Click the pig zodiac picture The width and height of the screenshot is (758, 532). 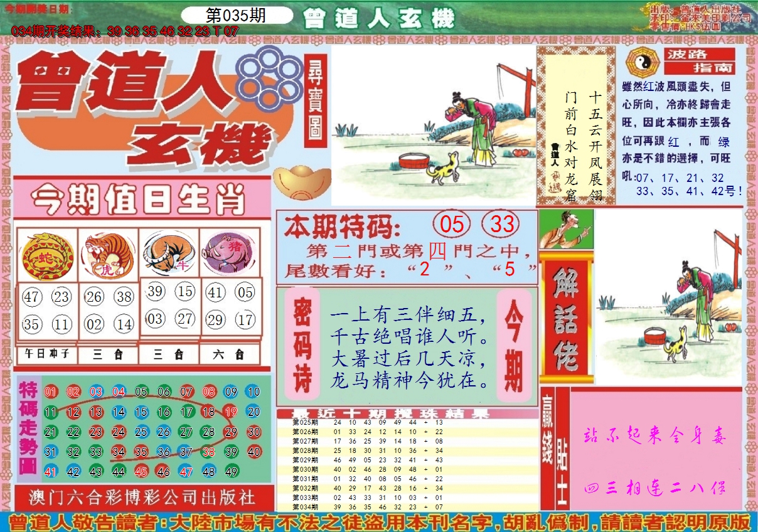click(230, 252)
